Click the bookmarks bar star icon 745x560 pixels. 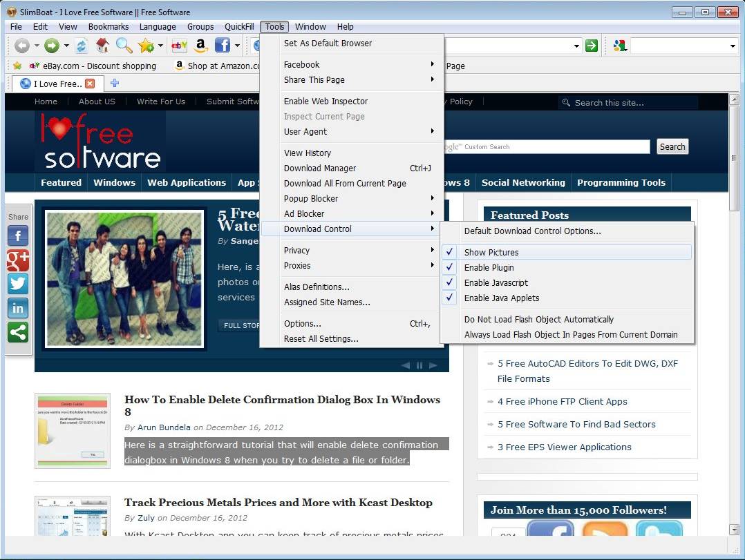(17, 66)
